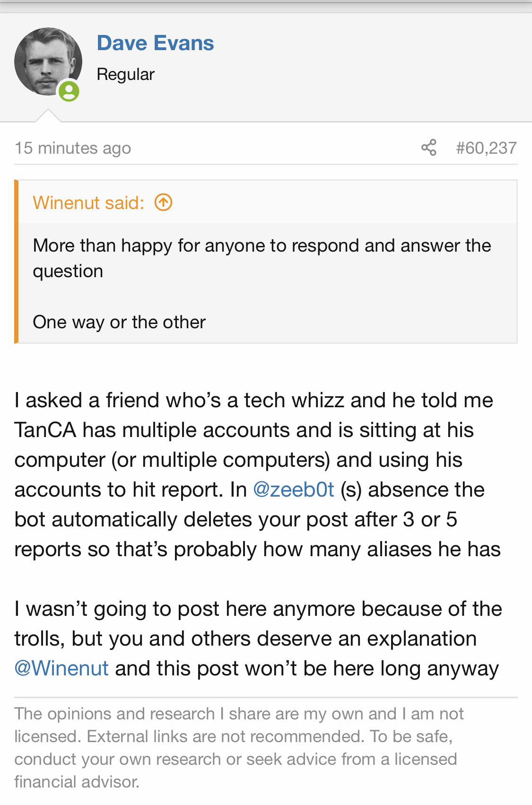This screenshot has height=805, width=532.
Task: Open Dave Evans' avatar picture
Action: (x=47, y=61)
